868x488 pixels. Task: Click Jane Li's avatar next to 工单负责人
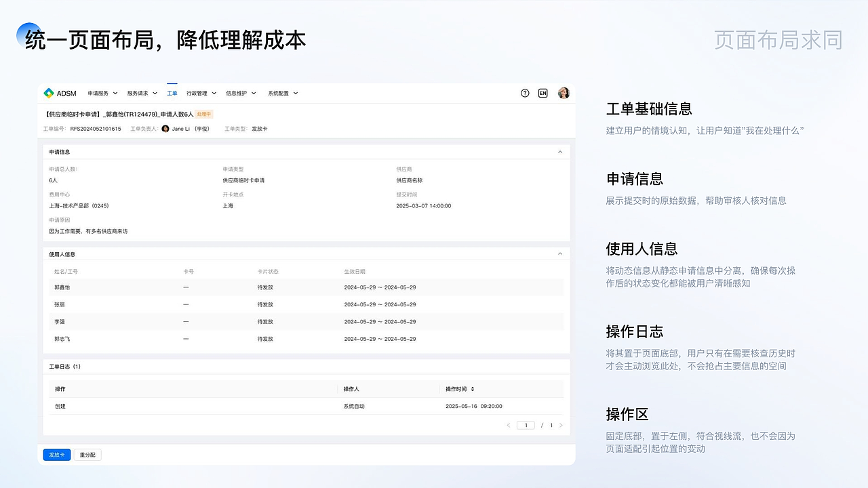[165, 129]
